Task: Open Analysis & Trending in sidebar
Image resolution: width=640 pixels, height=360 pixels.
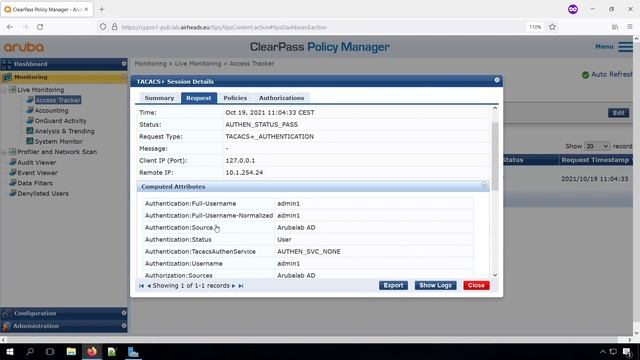Action: [x=64, y=131]
